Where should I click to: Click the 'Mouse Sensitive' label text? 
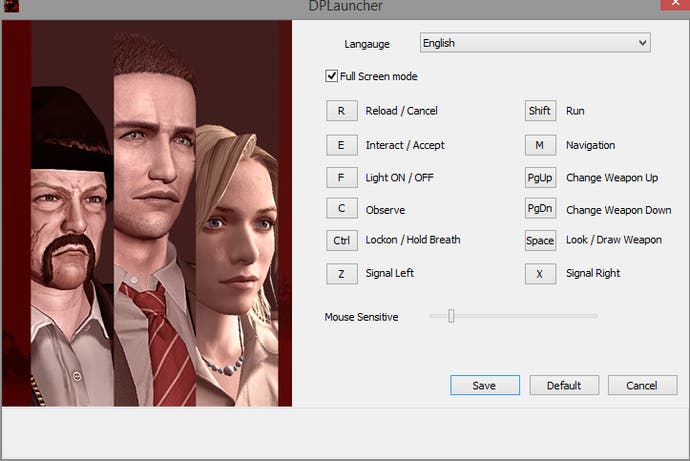point(361,317)
